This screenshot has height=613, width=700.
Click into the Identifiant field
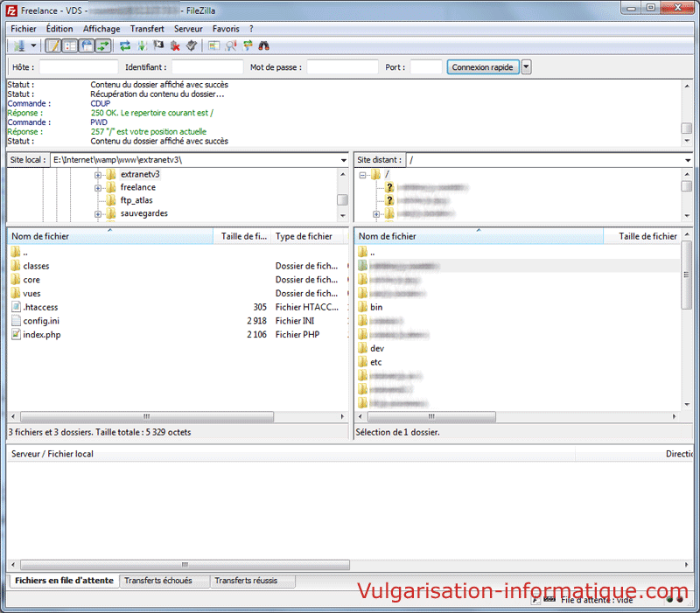(207, 67)
